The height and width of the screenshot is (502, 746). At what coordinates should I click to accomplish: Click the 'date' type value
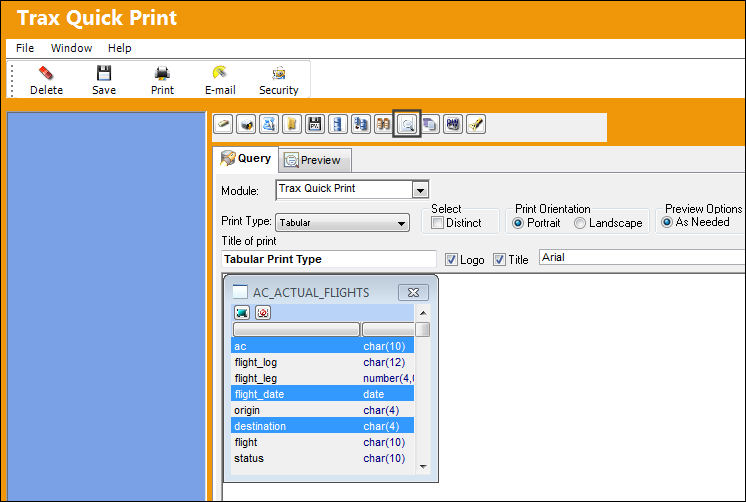[373, 394]
